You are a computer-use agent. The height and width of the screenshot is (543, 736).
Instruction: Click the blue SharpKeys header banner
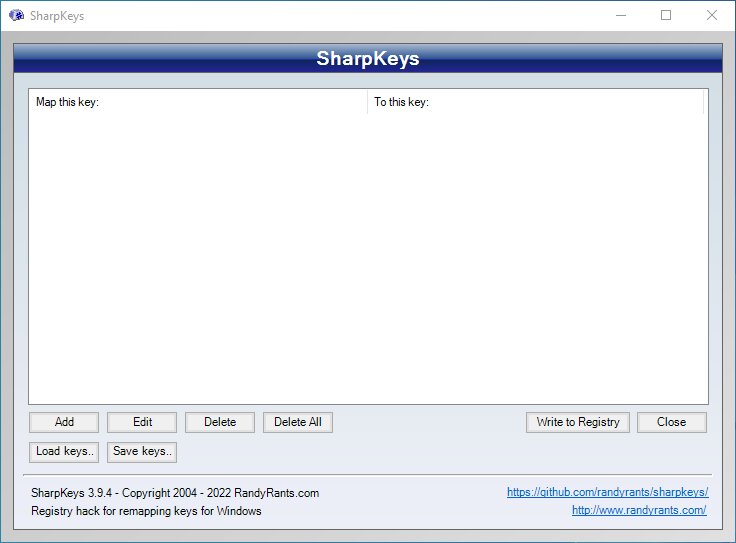[x=368, y=58]
